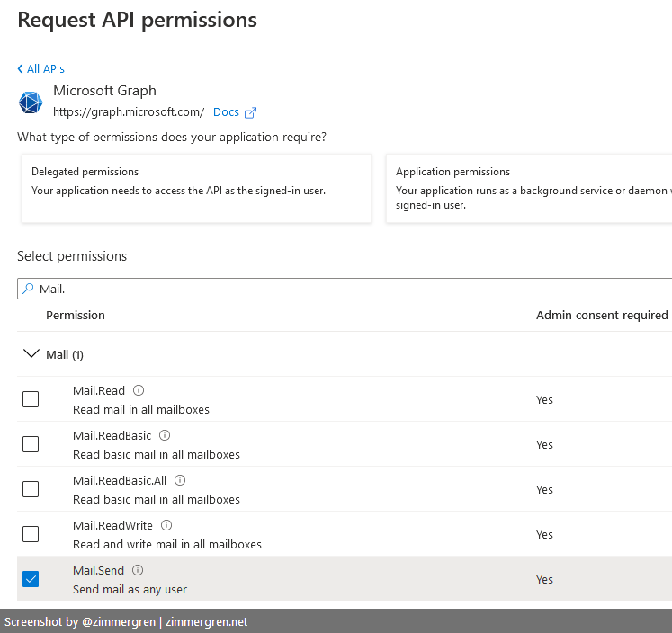This screenshot has height=633, width=672.
Task: Click the Microsoft Graph title text
Action: point(104,91)
